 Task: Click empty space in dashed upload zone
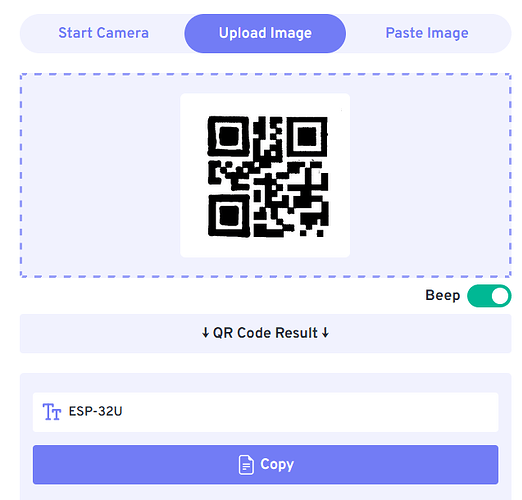(100, 175)
